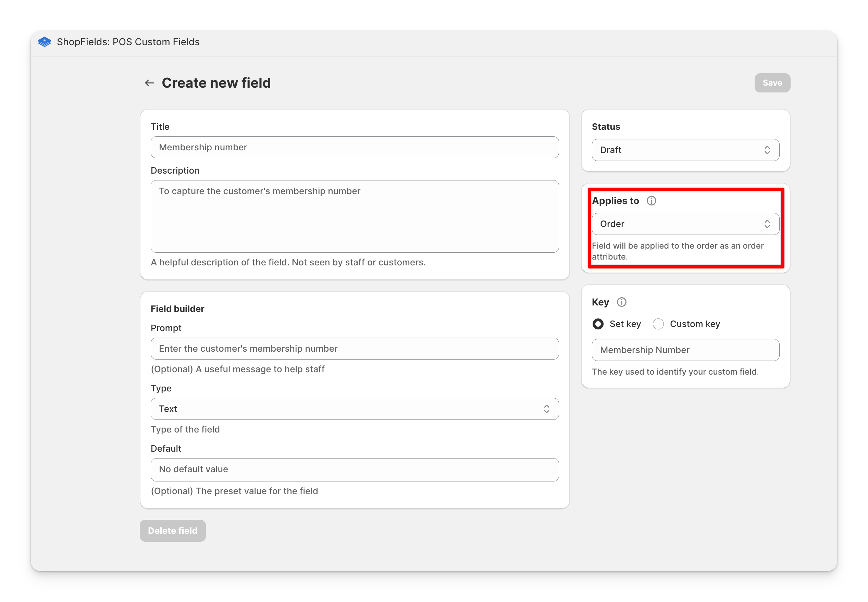The height and width of the screenshot is (602, 868).
Task: Open the info tooltip next to Applies to
Action: tap(652, 200)
